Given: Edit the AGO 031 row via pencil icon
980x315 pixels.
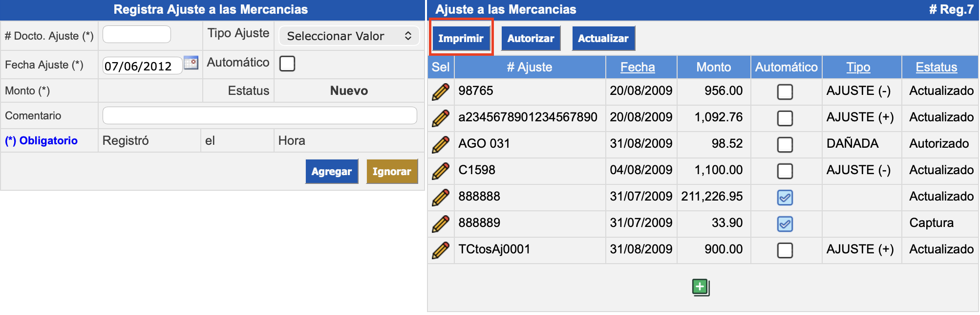Looking at the screenshot, I should [x=440, y=144].
